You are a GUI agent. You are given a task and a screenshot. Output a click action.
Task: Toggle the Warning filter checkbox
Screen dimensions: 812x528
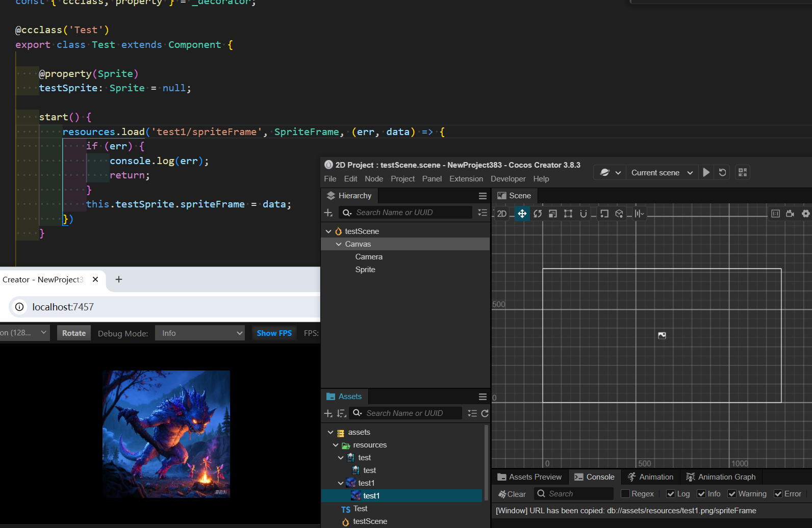point(732,494)
